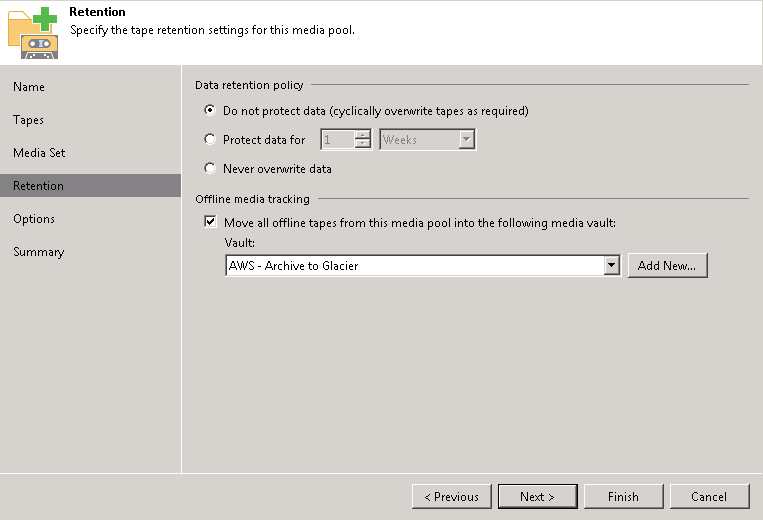Viewport: 763px width, 520px height.
Task: Click the Add New... vault button
Action: click(x=667, y=265)
